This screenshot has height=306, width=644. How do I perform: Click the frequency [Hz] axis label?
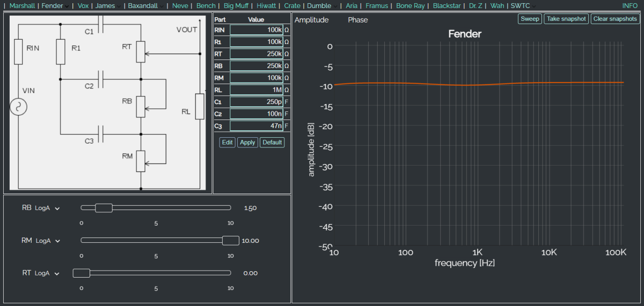pos(465,263)
